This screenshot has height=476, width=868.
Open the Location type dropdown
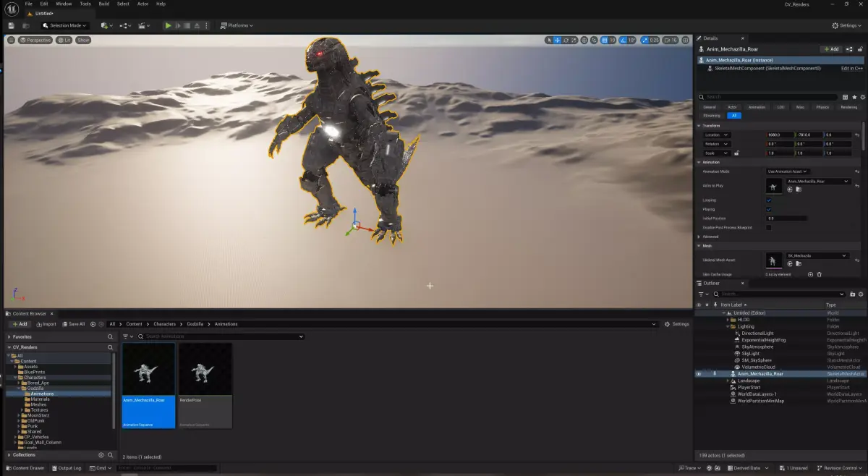717,135
